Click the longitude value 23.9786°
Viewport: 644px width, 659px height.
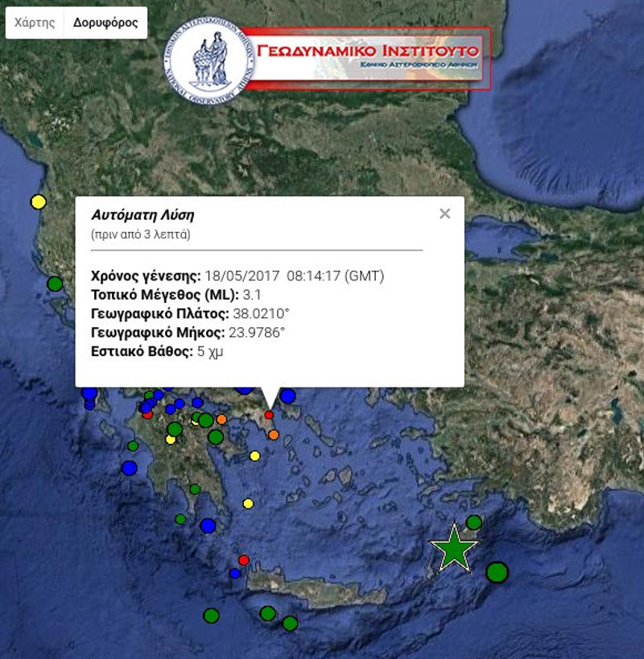point(257,333)
